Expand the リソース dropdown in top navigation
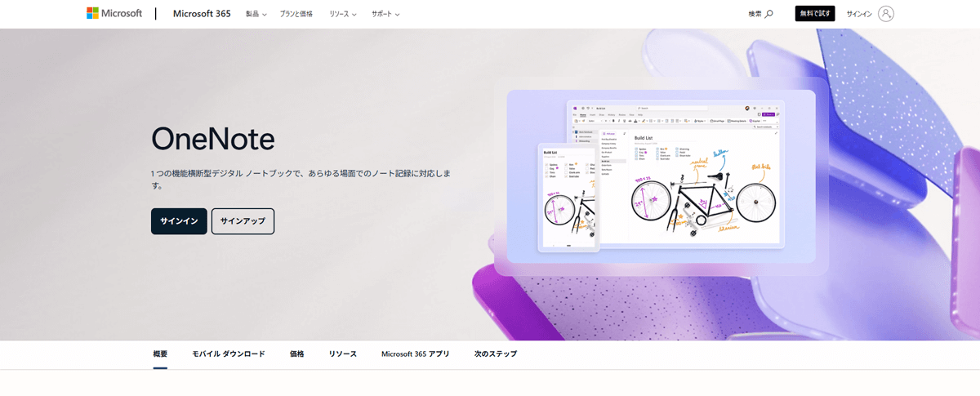This screenshot has height=396, width=980. (343, 14)
